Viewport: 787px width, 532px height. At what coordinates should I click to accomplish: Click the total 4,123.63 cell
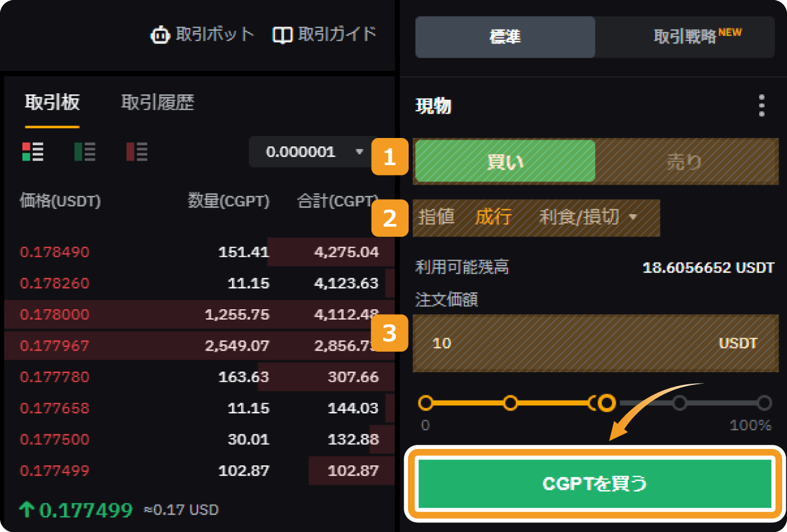347,283
